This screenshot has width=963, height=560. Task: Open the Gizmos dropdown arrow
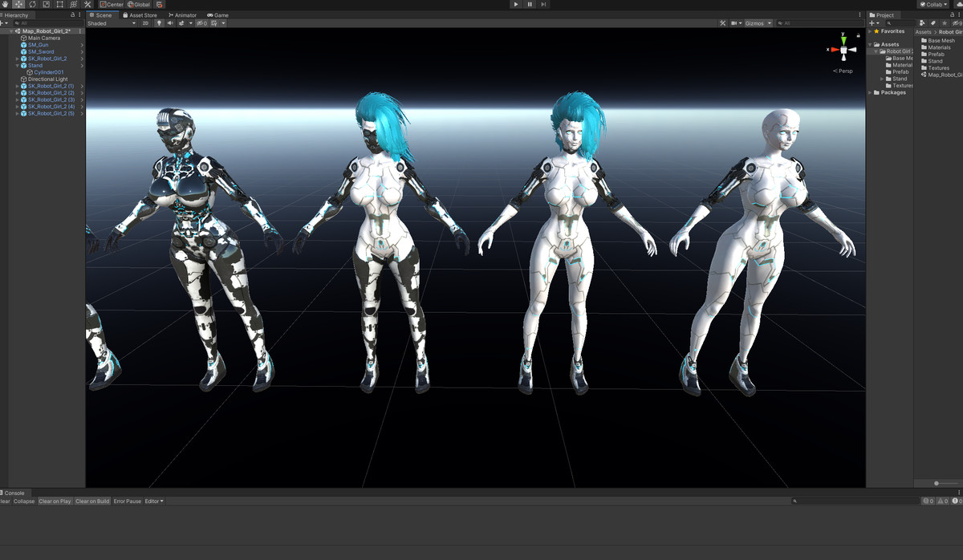coord(770,23)
